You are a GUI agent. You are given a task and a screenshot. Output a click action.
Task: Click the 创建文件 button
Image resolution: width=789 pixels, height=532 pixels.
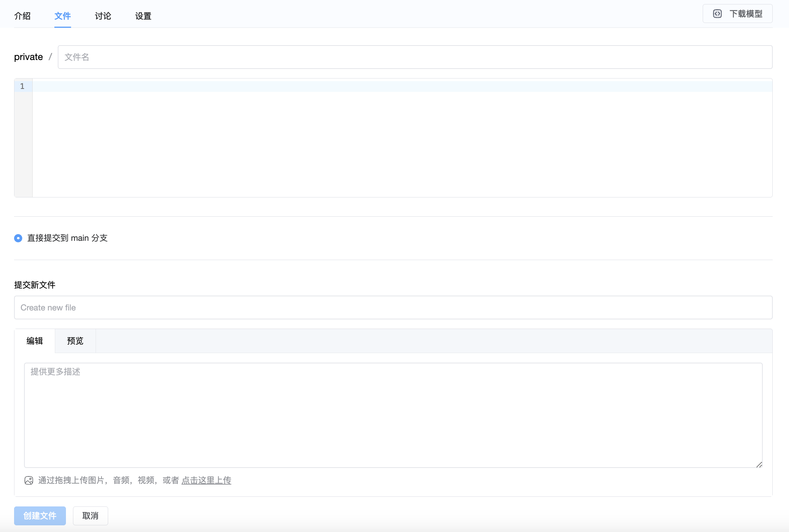click(40, 516)
